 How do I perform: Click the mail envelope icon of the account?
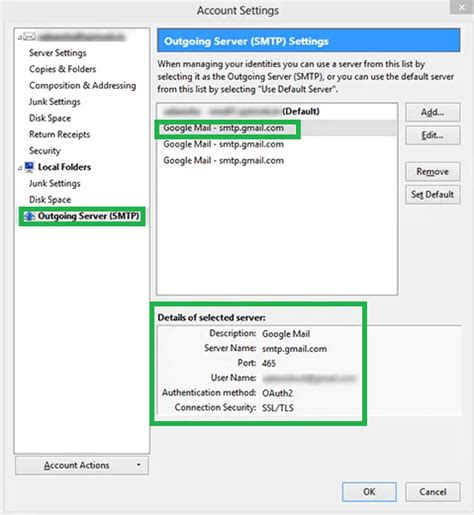coord(29,36)
